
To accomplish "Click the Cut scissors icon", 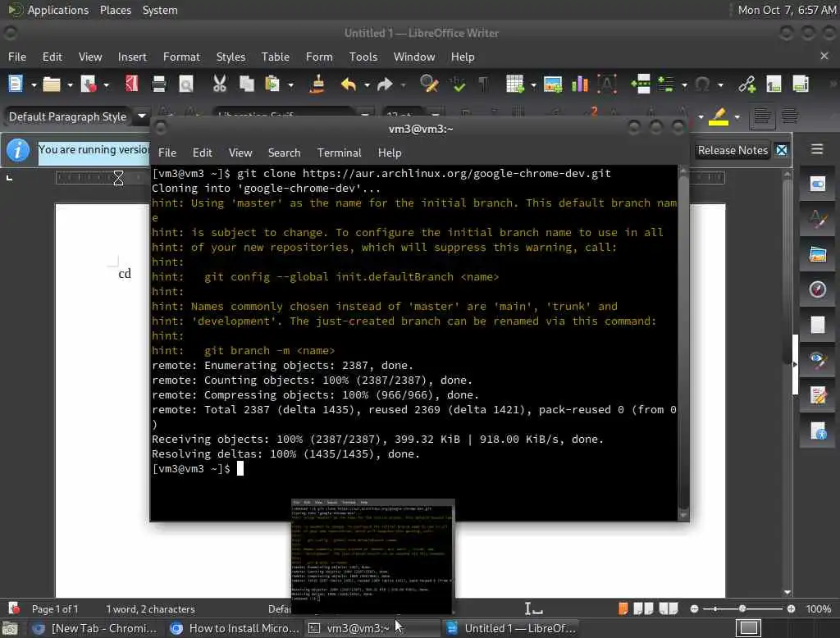I will click(x=220, y=84).
